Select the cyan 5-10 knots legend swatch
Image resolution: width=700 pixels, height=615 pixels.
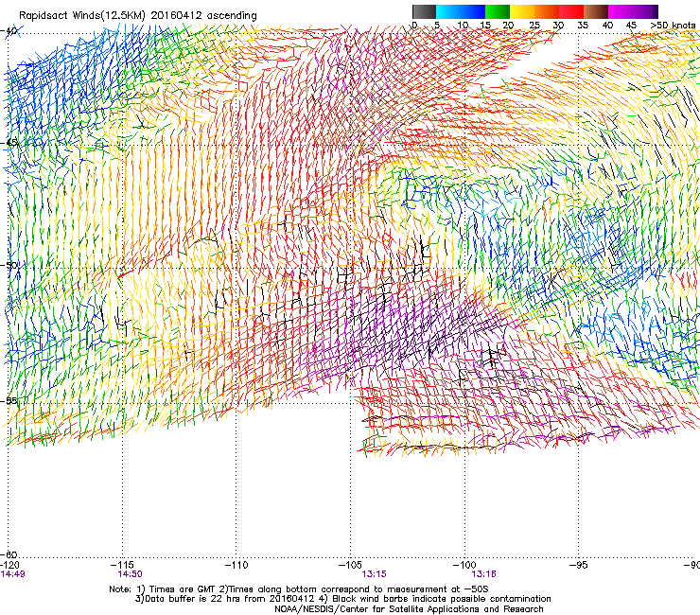[x=447, y=11]
